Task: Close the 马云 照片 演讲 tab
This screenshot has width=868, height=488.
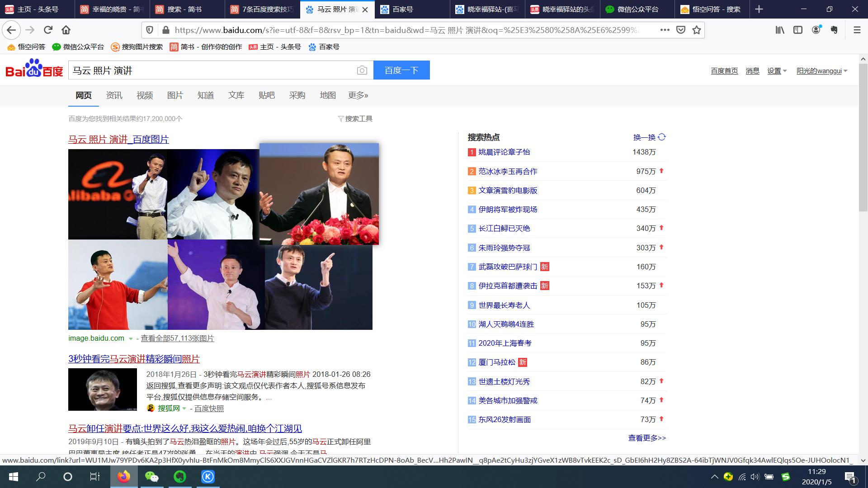Action: 365,9
